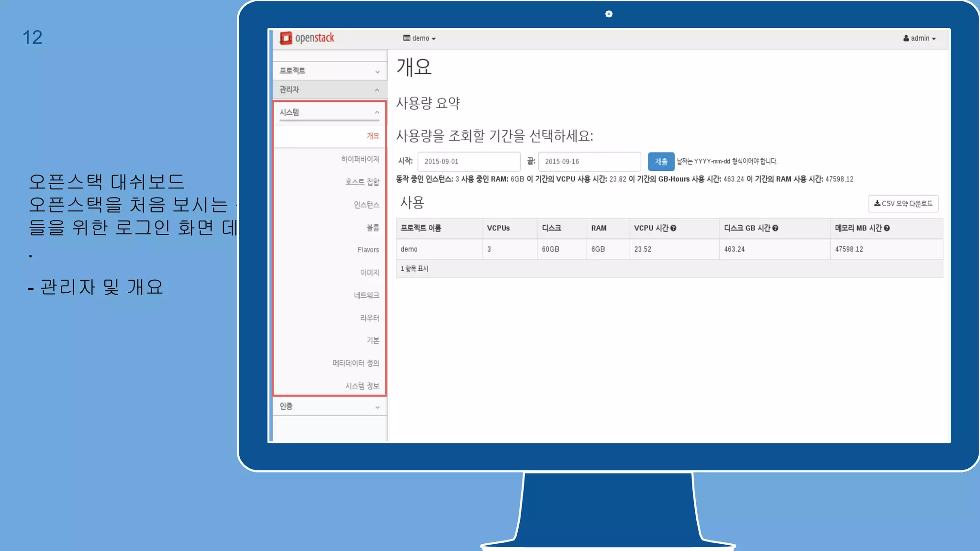Click the 메모리 MB 시간 help icon
The height and width of the screenshot is (551, 980).
coord(887,228)
